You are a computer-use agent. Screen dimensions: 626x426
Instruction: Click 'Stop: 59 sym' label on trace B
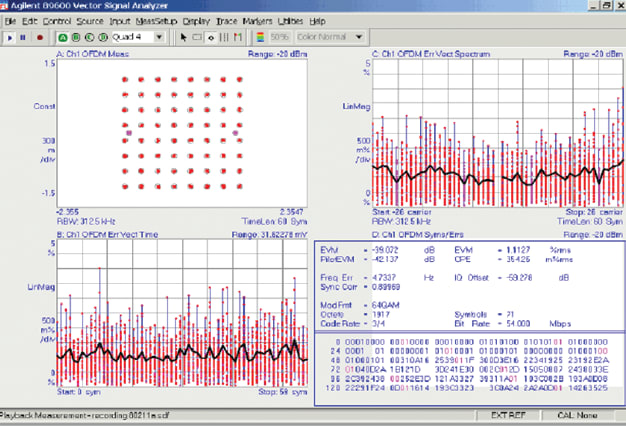pos(283,392)
